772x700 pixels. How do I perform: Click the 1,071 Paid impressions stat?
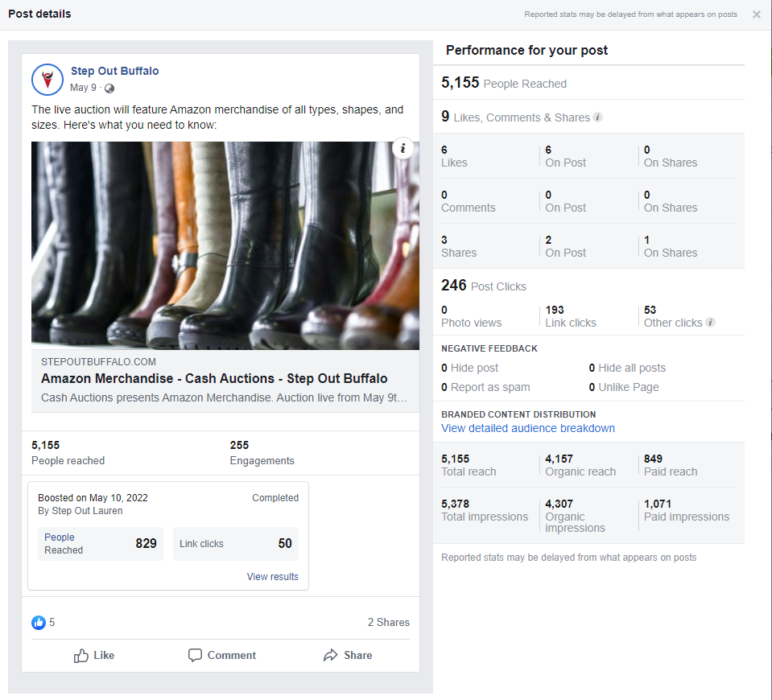click(x=687, y=510)
